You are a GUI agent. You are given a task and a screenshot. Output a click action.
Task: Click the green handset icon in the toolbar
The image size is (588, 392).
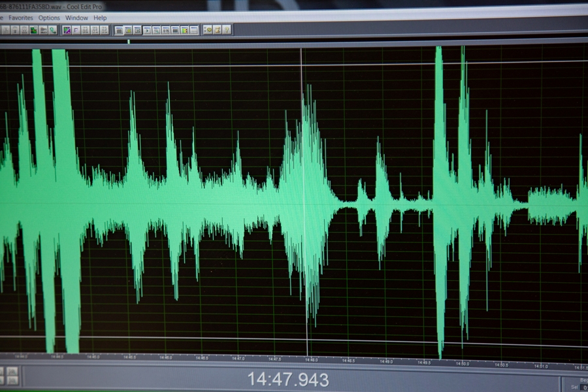52,30
